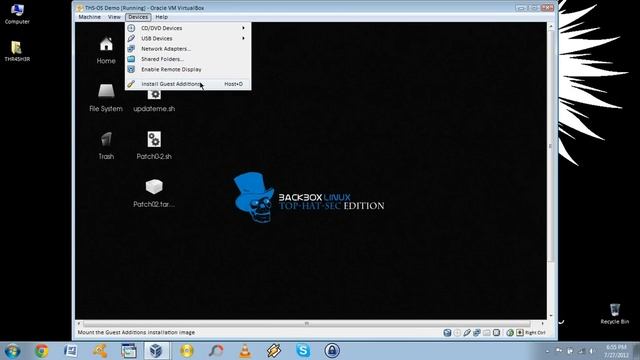640x360 pixels.
Task: Click the volume icon in system tray
Action: click(591, 351)
